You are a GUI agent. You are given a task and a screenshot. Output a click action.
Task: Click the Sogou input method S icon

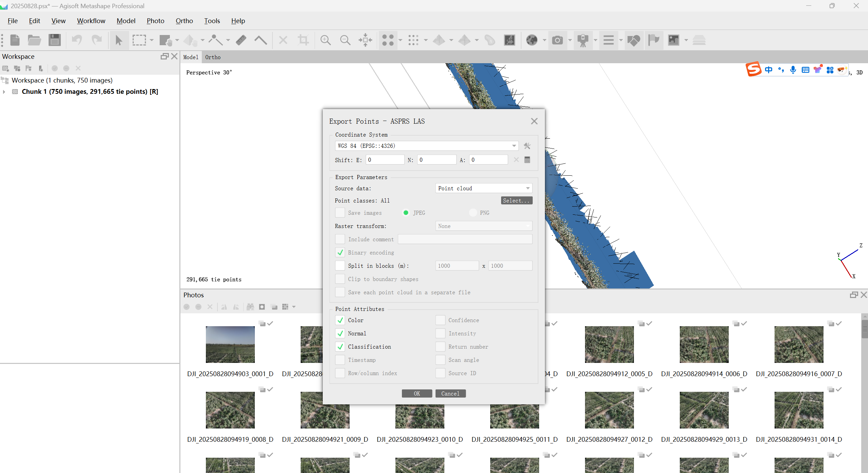coord(753,69)
